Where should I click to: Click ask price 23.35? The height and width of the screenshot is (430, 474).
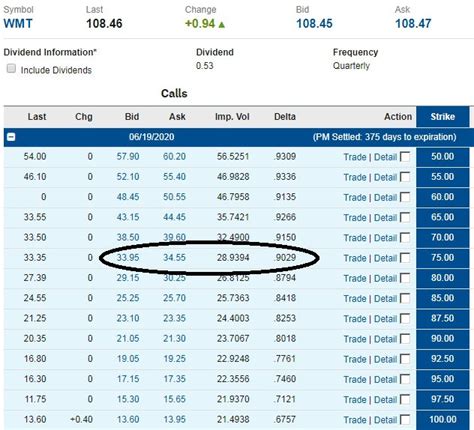[x=174, y=318]
